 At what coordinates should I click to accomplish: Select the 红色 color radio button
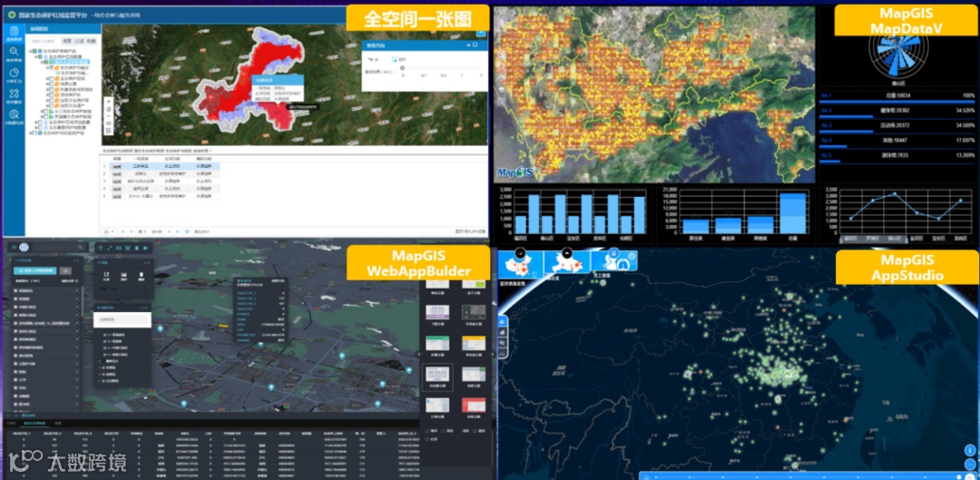pos(426,439)
